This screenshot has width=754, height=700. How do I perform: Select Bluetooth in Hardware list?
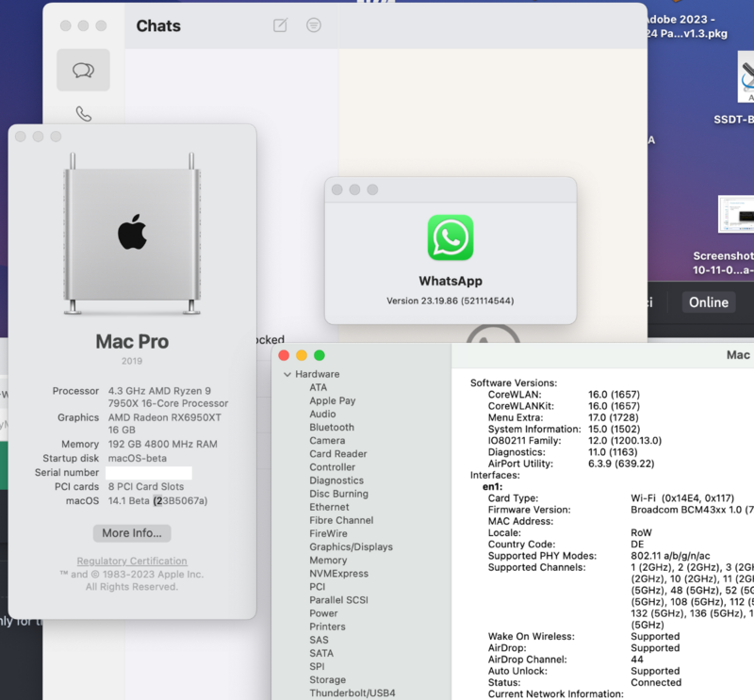[332, 428]
